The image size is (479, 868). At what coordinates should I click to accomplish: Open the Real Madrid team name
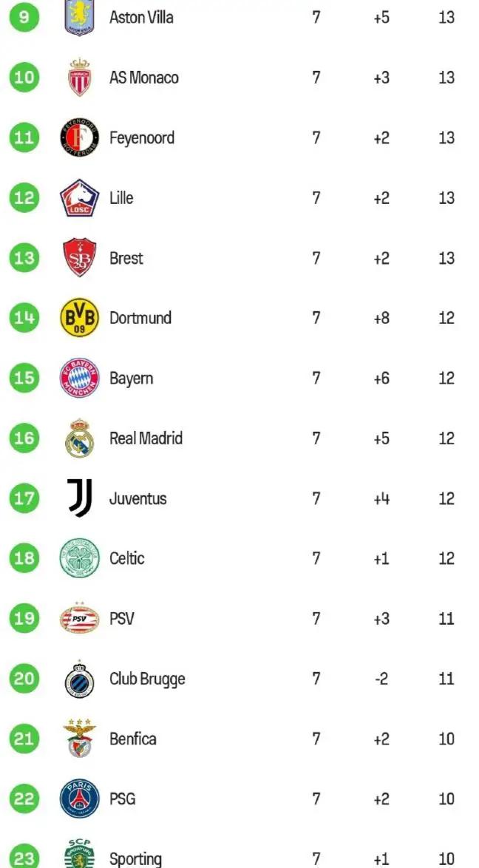146,438
